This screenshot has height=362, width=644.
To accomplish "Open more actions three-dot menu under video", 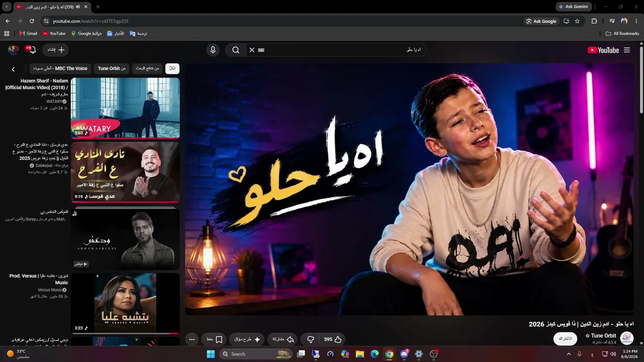I will tap(192, 339).
